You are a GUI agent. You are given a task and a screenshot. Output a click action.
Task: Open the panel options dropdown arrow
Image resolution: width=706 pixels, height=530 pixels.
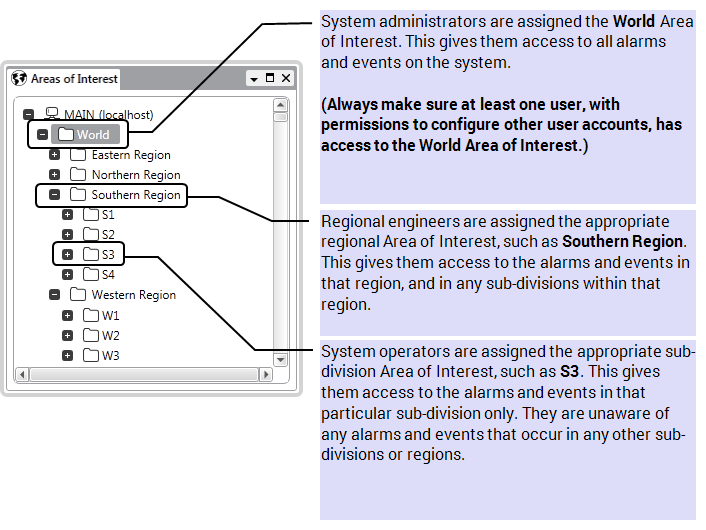[254, 78]
